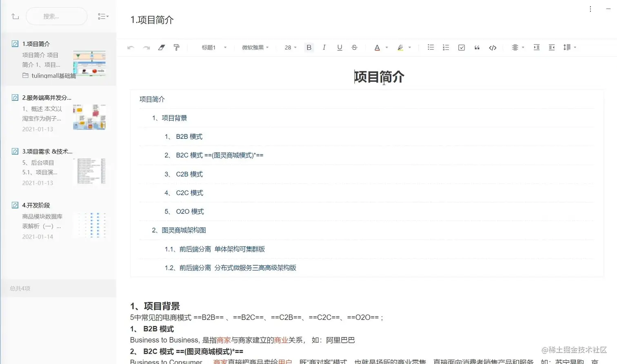Click the note title 1.项目简介 at top
617x364 pixels.
[152, 20]
